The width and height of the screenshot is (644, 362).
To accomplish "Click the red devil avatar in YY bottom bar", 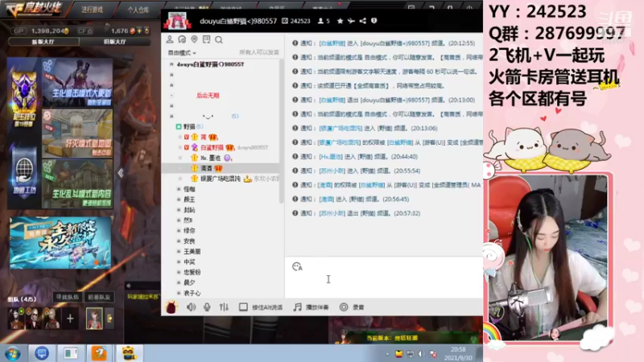I will [x=171, y=307].
